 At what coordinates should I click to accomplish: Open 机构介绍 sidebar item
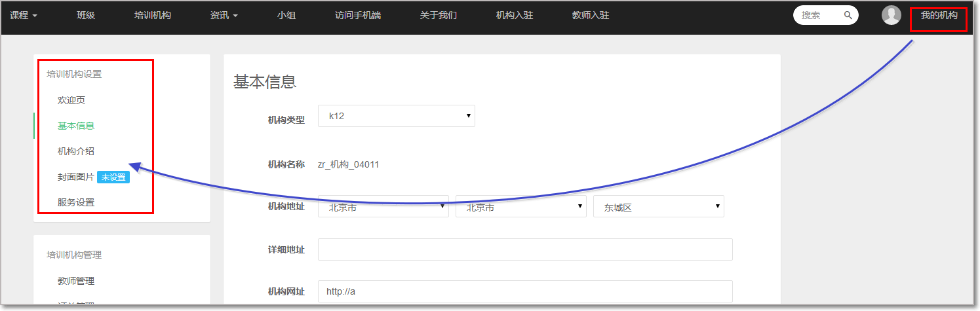76,151
